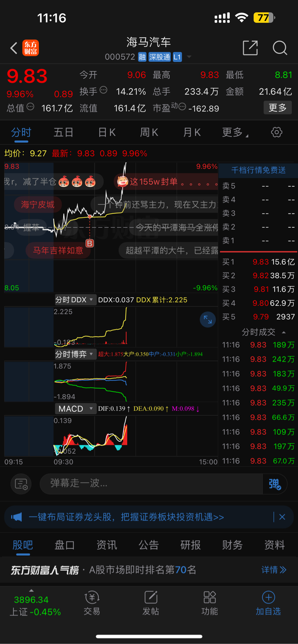298x644 pixels.
Task: Tap info icon beside 市盈
Action: (182, 107)
